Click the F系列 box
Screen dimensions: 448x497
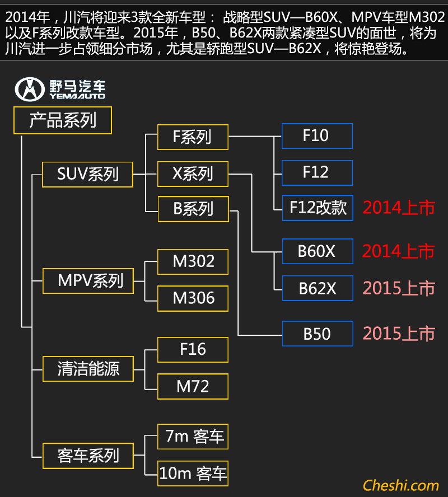click(x=193, y=137)
